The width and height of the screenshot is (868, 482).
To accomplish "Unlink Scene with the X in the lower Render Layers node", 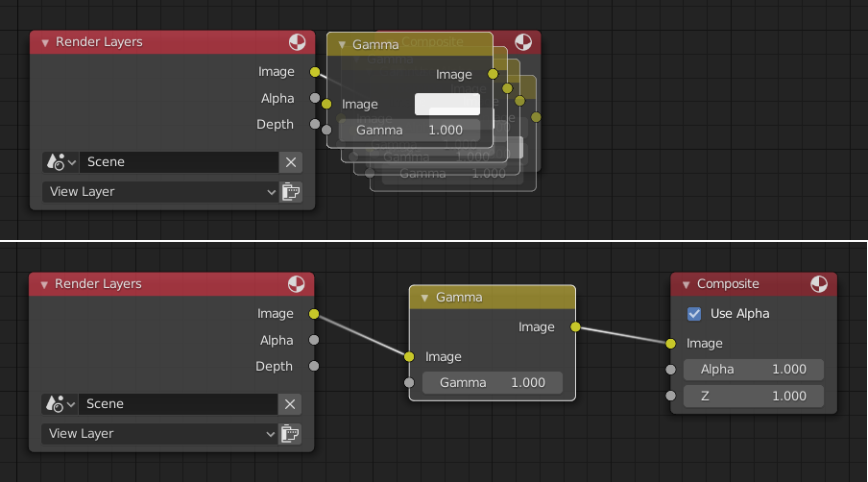I will pyautogui.click(x=290, y=404).
